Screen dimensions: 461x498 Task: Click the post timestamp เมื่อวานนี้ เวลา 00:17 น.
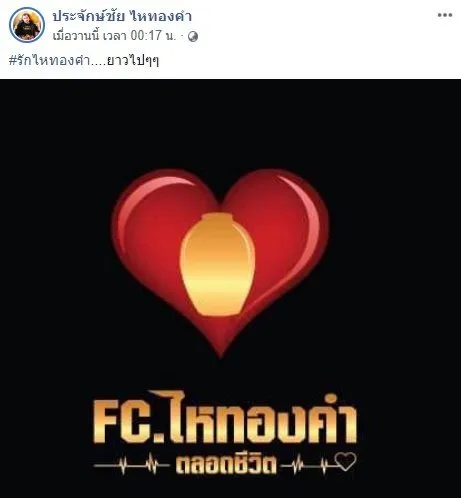(x=114, y=36)
